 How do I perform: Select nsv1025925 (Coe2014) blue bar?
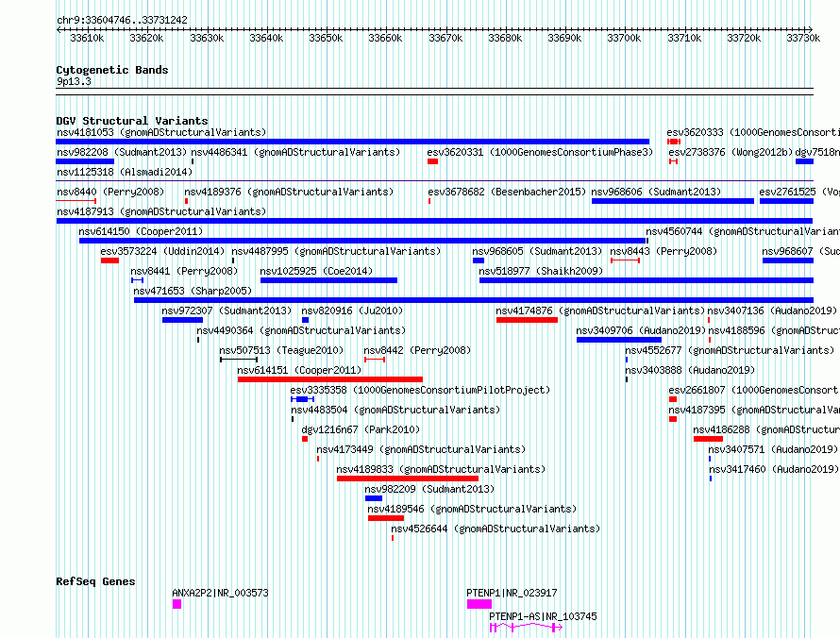tap(329, 280)
